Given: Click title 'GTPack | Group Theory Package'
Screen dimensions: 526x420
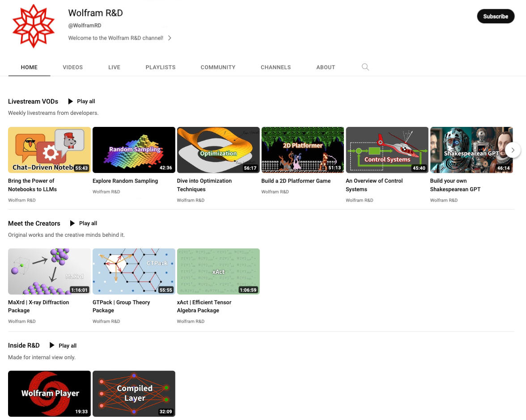Looking at the screenshot, I should tap(121, 307).
